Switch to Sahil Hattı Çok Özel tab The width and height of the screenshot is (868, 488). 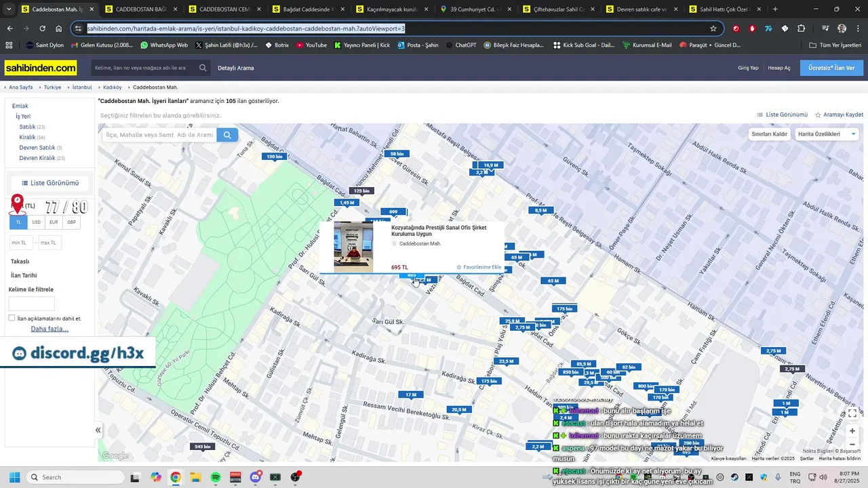coord(726,9)
